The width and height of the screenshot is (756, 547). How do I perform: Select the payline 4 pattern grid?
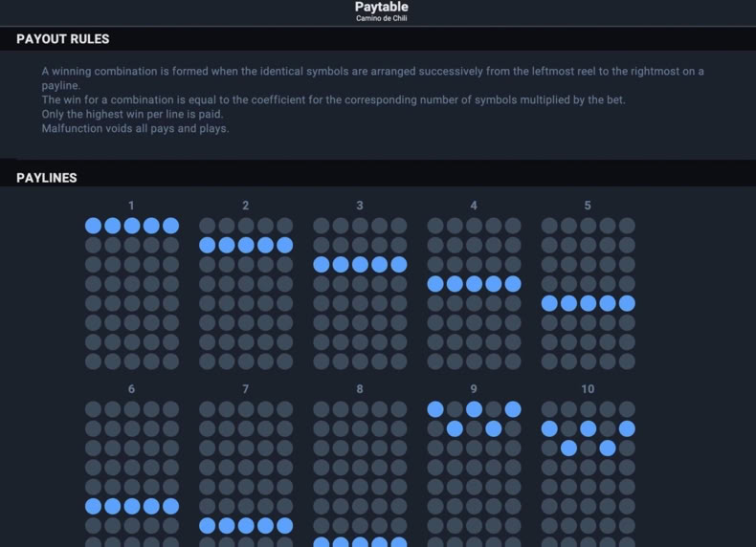click(x=474, y=294)
